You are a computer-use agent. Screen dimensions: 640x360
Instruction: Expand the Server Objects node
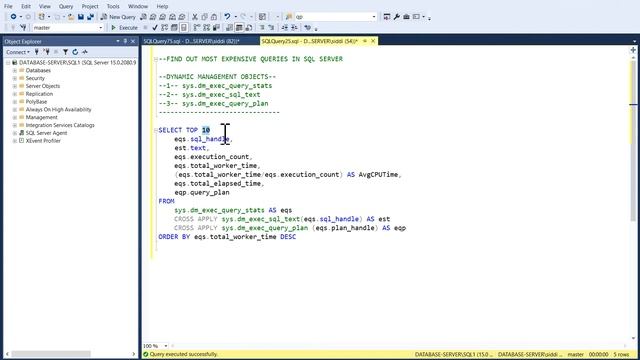(x=15, y=86)
